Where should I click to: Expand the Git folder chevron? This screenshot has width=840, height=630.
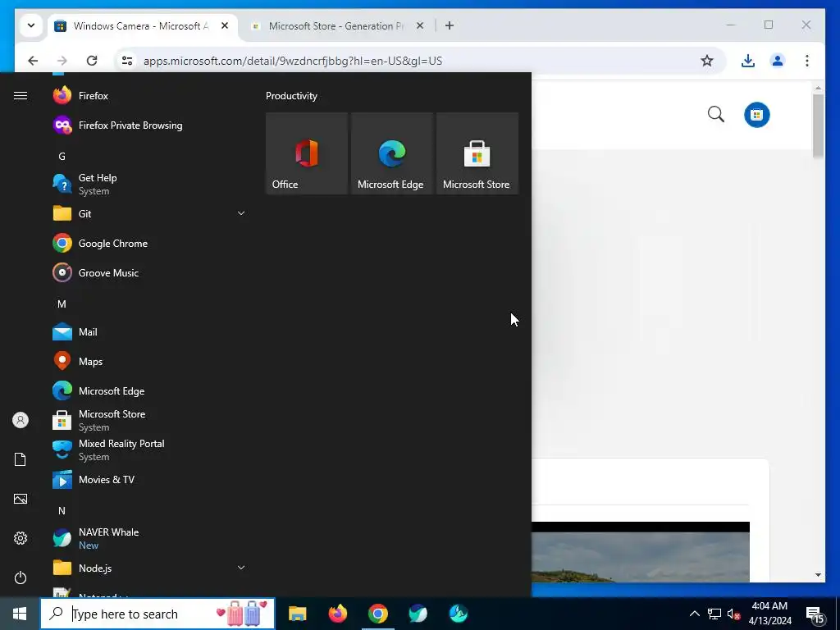241,213
